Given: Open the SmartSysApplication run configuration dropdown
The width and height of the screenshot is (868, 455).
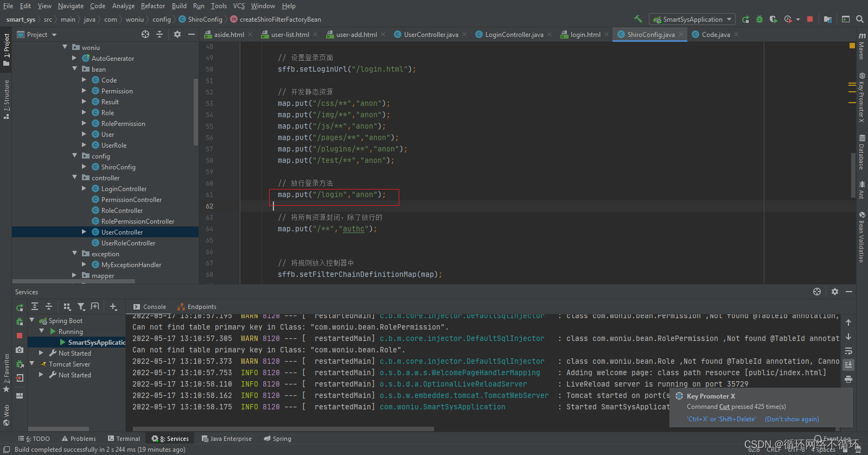Looking at the screenshot, I should coord(692,19).
